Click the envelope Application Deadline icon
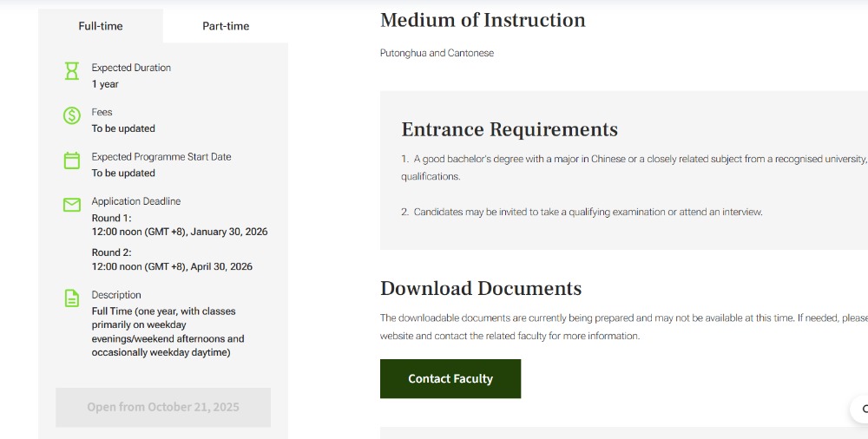This screenshot has width=868, height=439. click(x=72, y=205)
